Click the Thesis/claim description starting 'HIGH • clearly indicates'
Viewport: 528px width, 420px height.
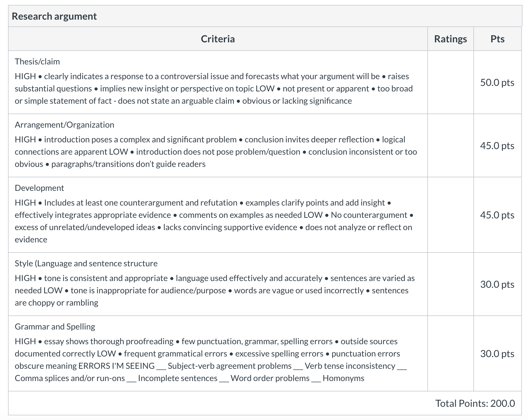(x=214, y=89)
